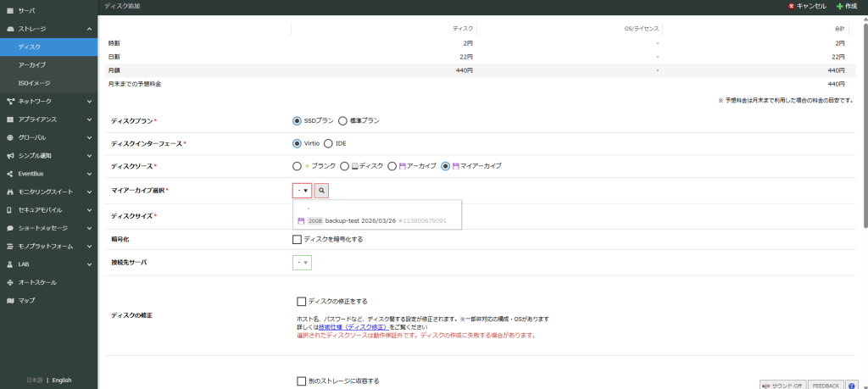Click the blue info icon at bottom right
868x389 pixels.
tap(852, 385)
